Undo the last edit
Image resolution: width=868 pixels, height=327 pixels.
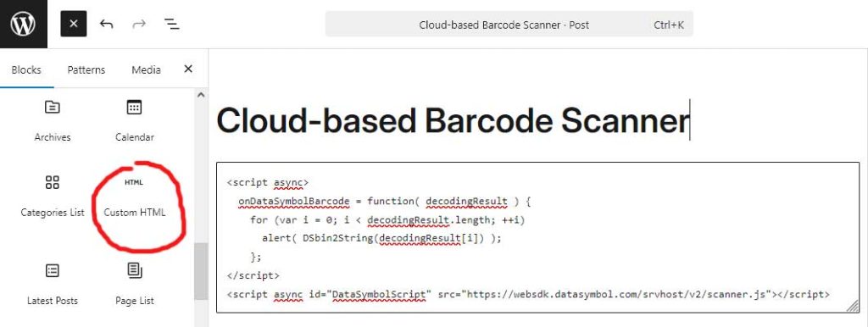[x=106, y=25]
